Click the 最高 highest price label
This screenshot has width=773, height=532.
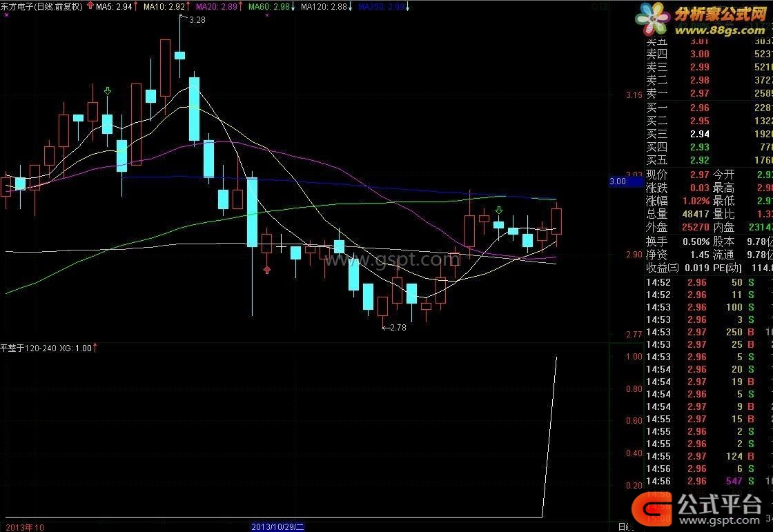coord(723,188)
